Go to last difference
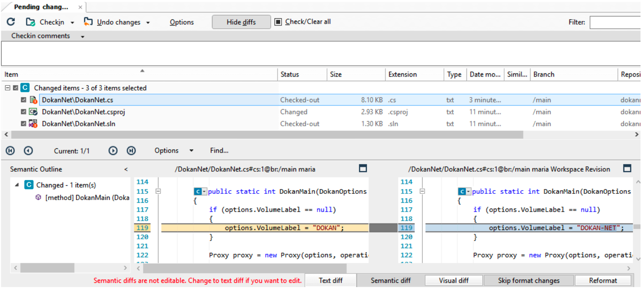 [x=131, y=151]
